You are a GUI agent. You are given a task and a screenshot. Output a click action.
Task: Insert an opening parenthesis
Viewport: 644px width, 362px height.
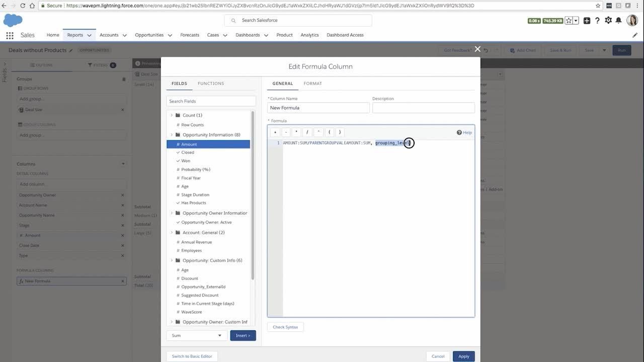tap(329, 132)
